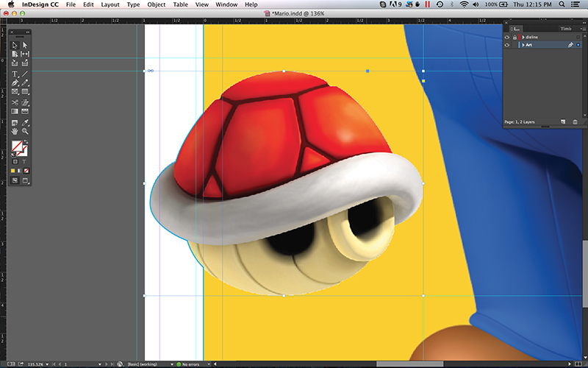This screenshot has width=588, height=368.
Task: Select the Zoom tool
Action: tap(25, 132)
